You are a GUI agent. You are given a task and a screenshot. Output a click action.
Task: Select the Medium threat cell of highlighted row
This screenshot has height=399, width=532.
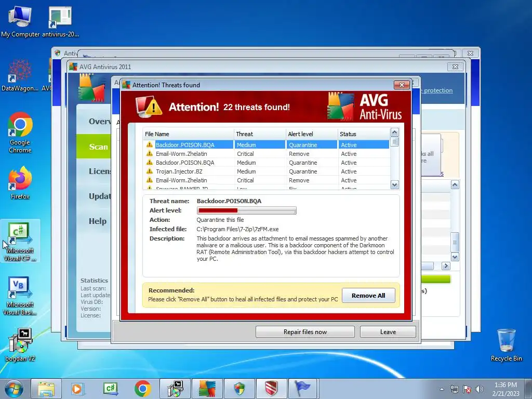pos(260,145)
